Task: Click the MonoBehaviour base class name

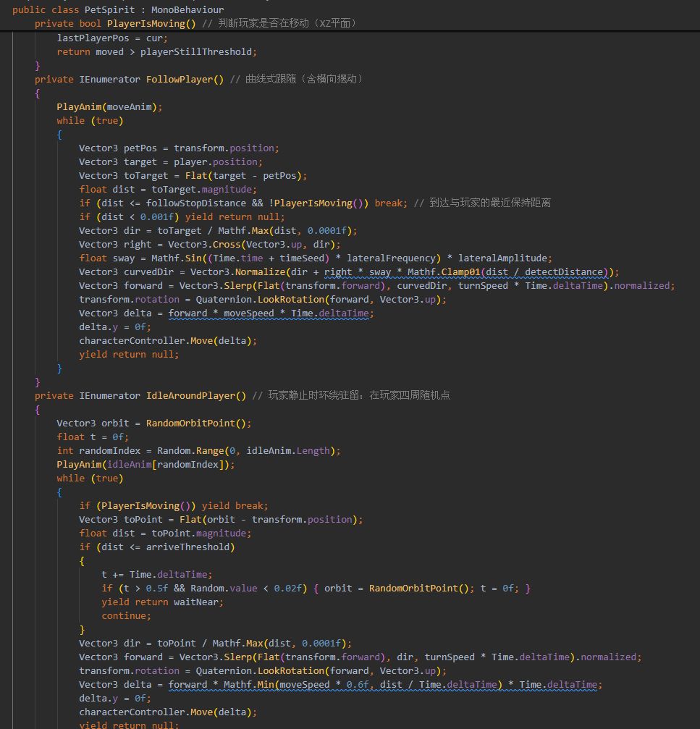Action: coord(187,9)
